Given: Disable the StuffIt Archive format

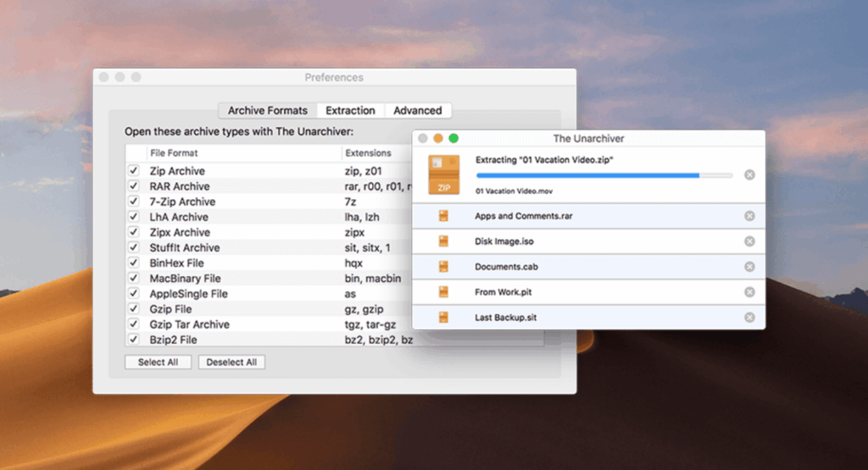Looking at the screenshot, I should (x=133, y=247).
